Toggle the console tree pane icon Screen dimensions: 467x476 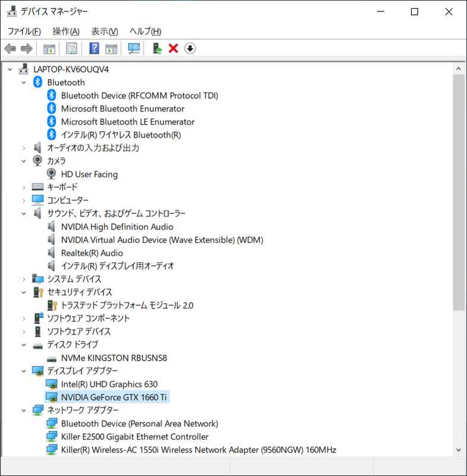click(49, 49)
